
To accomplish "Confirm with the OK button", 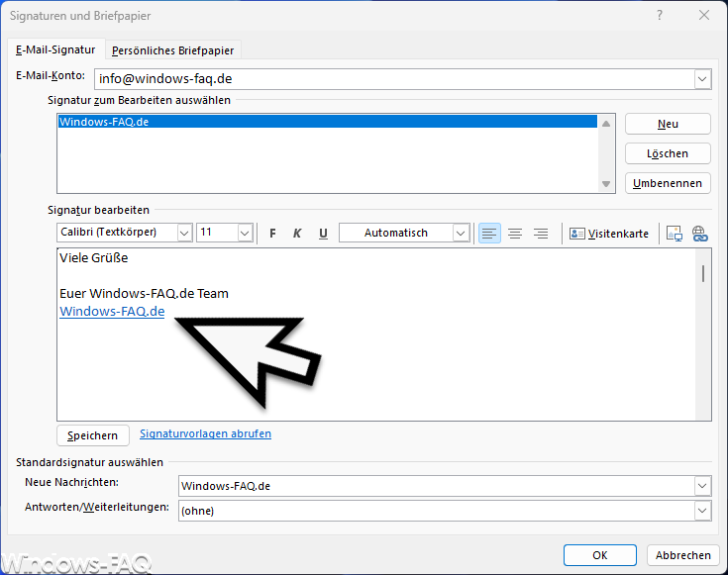I will click(600, 555).
